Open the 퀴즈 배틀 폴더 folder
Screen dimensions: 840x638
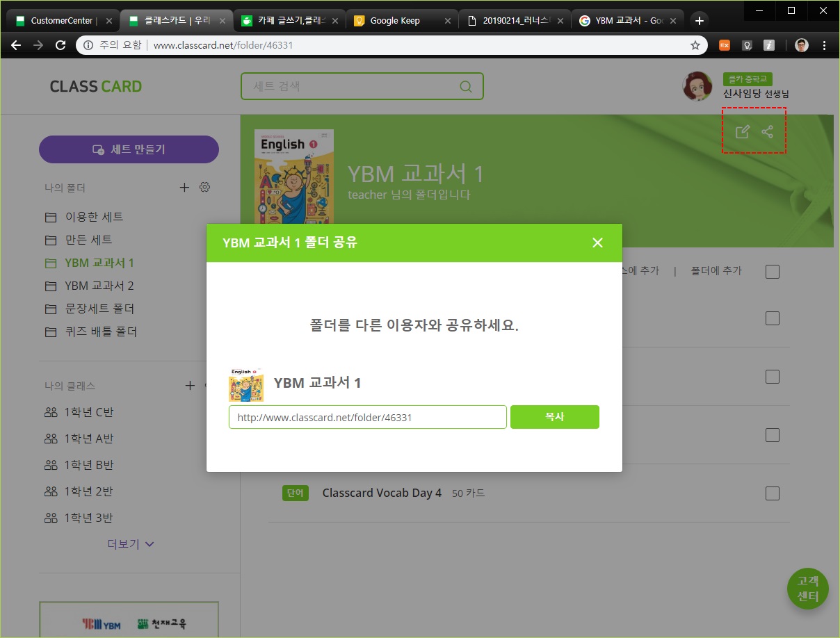101,332
